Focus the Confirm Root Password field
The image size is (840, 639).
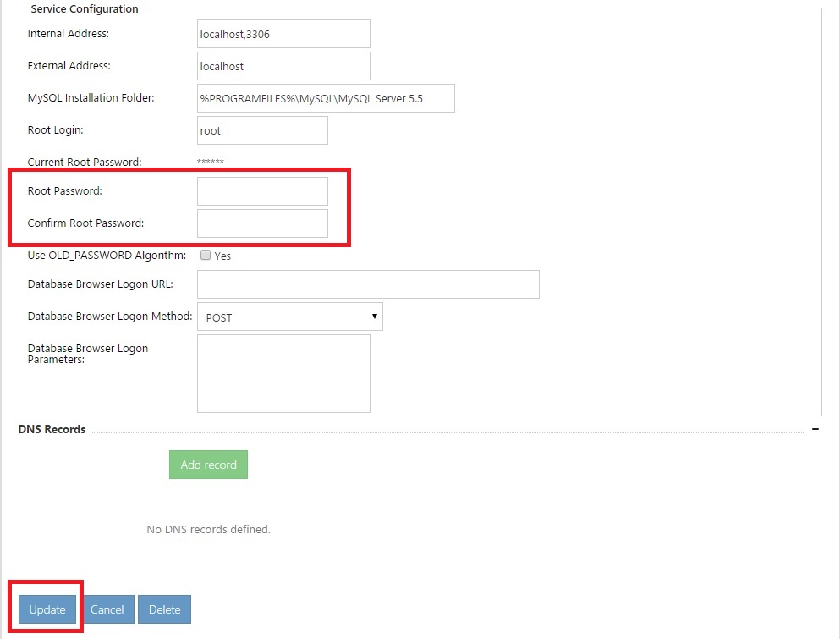tap(262, 223)
